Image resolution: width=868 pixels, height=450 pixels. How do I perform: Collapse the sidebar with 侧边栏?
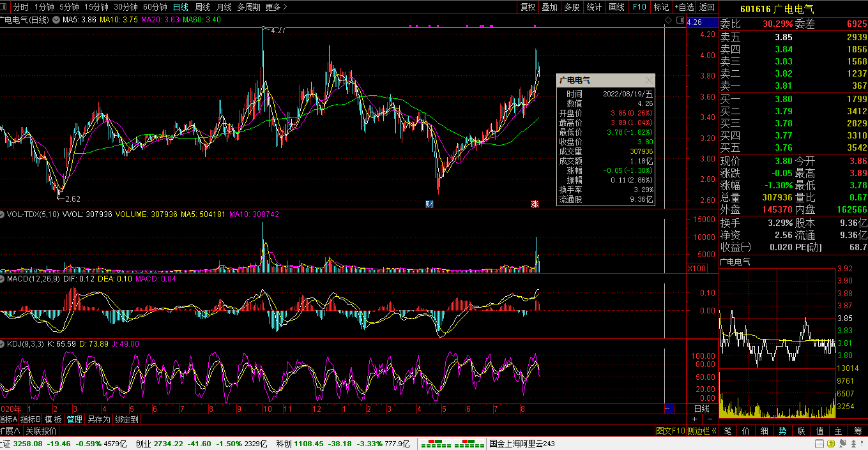coord(701,431)
